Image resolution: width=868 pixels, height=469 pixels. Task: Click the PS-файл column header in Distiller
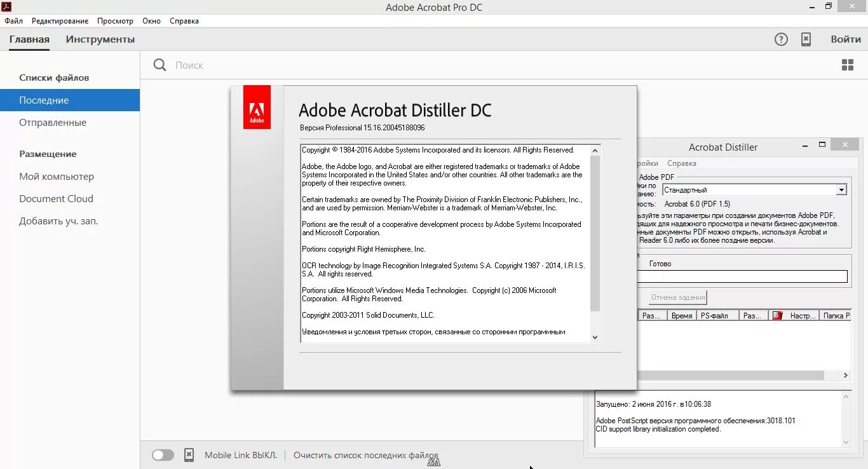tap(717, 315)
